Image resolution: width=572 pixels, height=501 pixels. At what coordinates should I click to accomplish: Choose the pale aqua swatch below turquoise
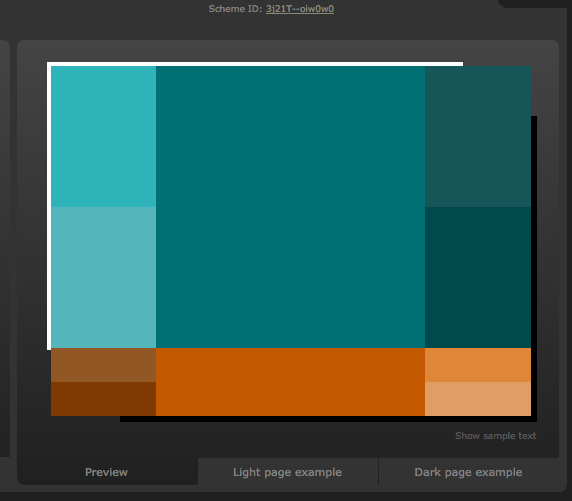coord(104,277)
